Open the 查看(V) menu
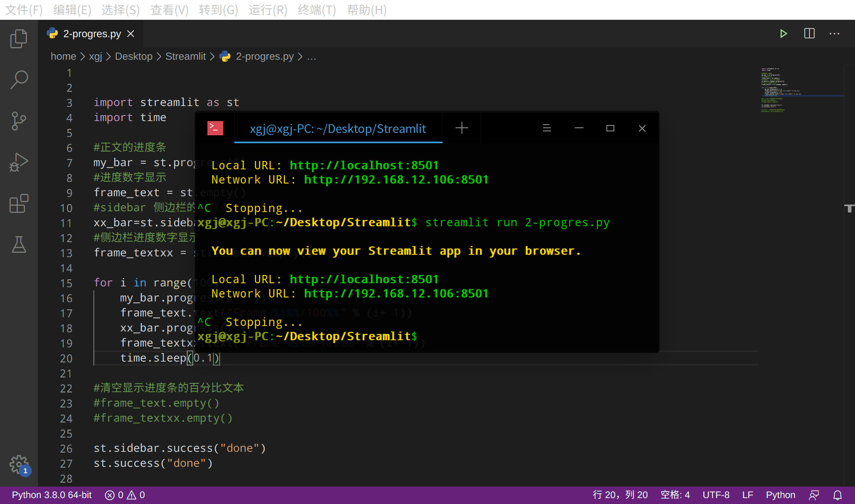Screen dimensions: 855x504 pos(169,9)
